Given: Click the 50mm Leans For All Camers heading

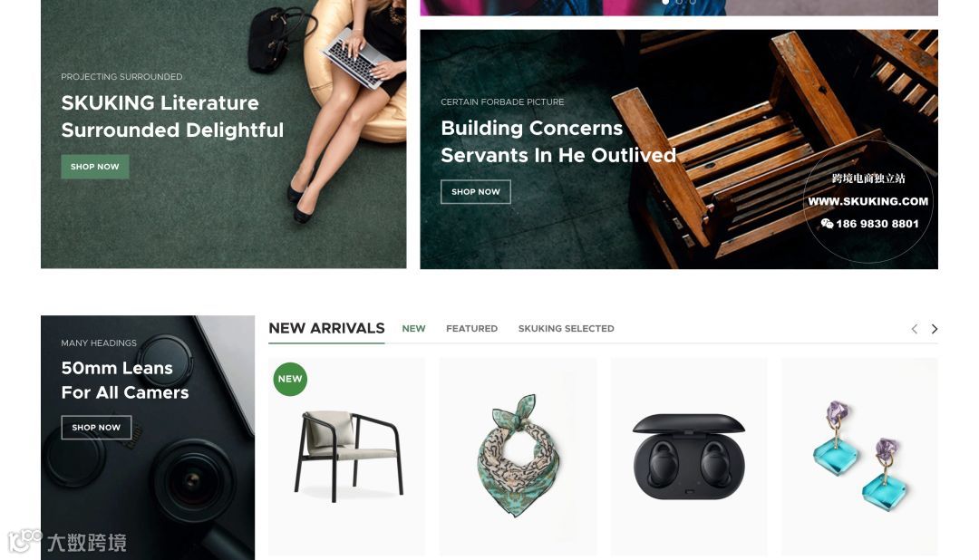Looking at the screenshot, I should point(125,381).
